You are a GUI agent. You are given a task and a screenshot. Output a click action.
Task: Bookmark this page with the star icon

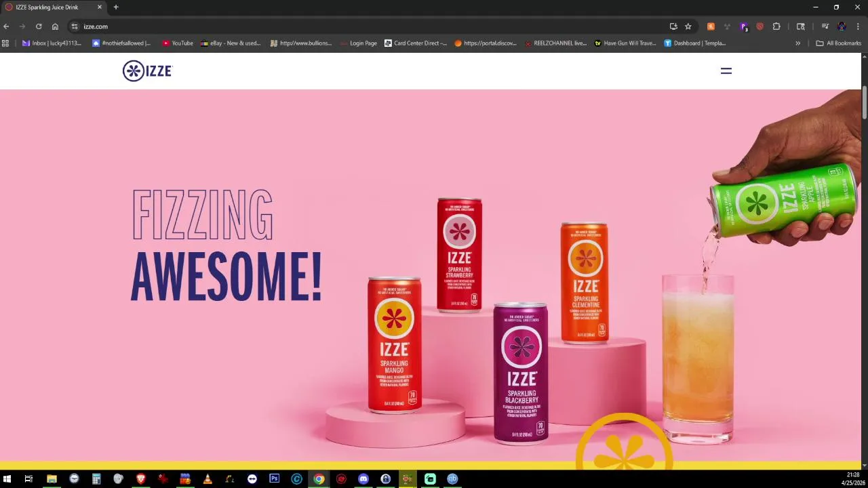(688, 26)
